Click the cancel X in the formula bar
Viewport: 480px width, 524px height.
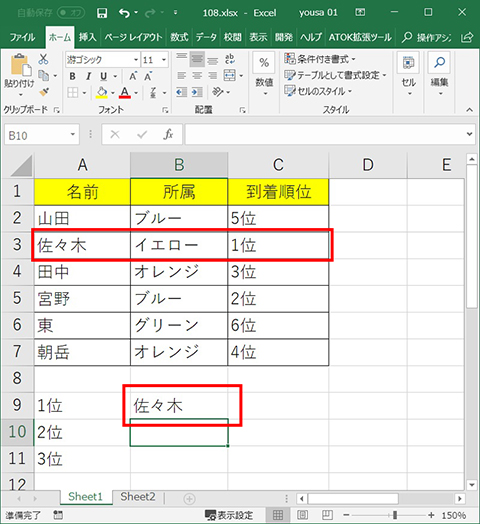(115, 134)
